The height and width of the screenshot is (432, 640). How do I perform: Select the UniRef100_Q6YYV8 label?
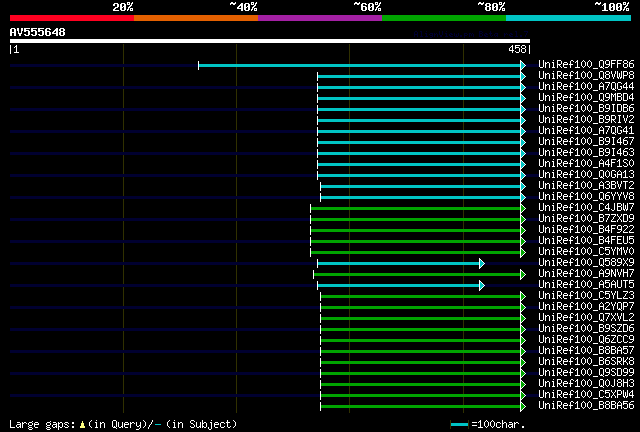point(586,197)
